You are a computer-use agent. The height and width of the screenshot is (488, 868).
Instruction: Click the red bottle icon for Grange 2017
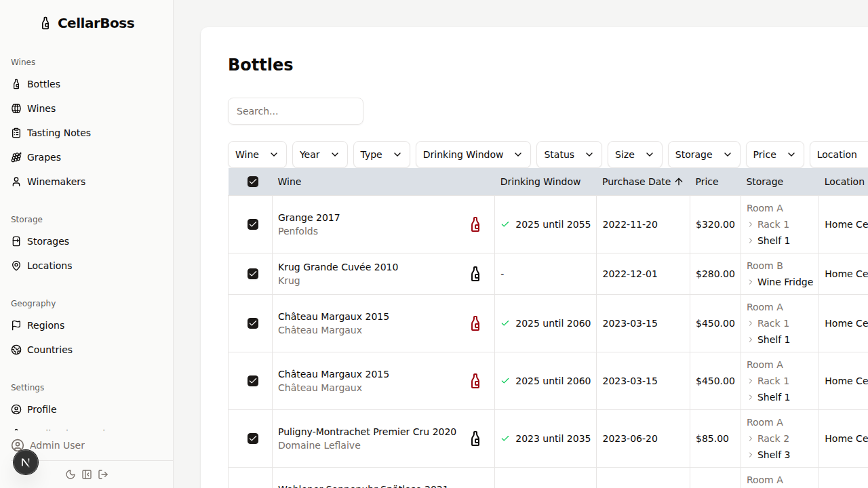click(475, 224)
